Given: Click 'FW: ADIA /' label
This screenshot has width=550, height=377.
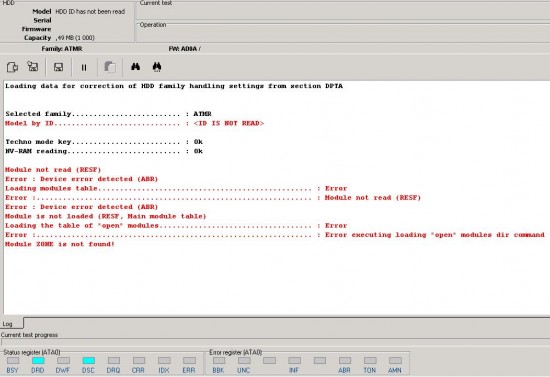Looking at the screenshot, I should coord(185,49).
